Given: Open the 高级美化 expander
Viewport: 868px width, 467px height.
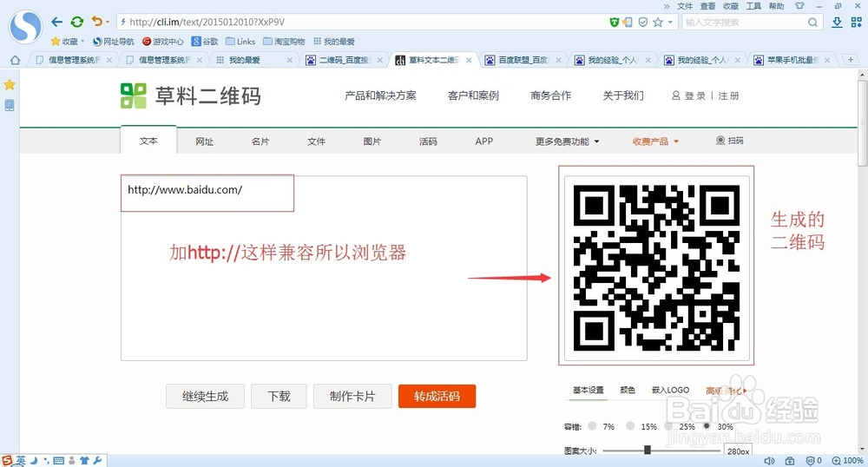Looking at the screenshot, I should [x=726, y=391].
